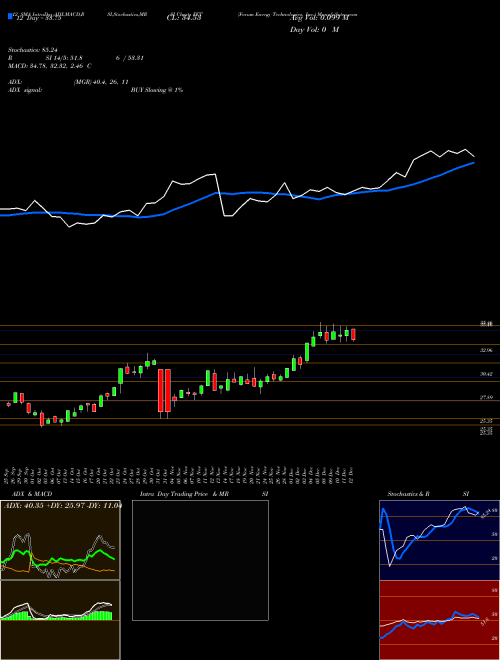Screen dimensions: 500x660
Task: Click the '(MGR) 40.4, 26, 11' ADX values
Action: [101, 82]
